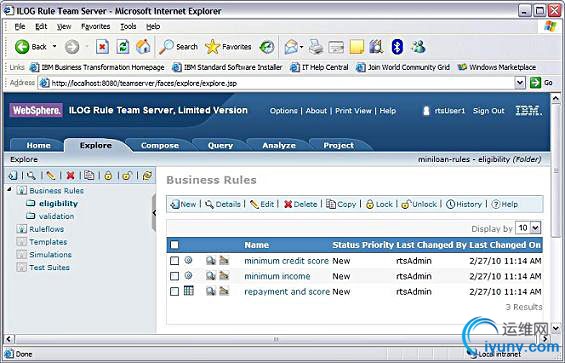Open the repayment and score rule link
Screen dimensions: 565x363
pos(287,292)
